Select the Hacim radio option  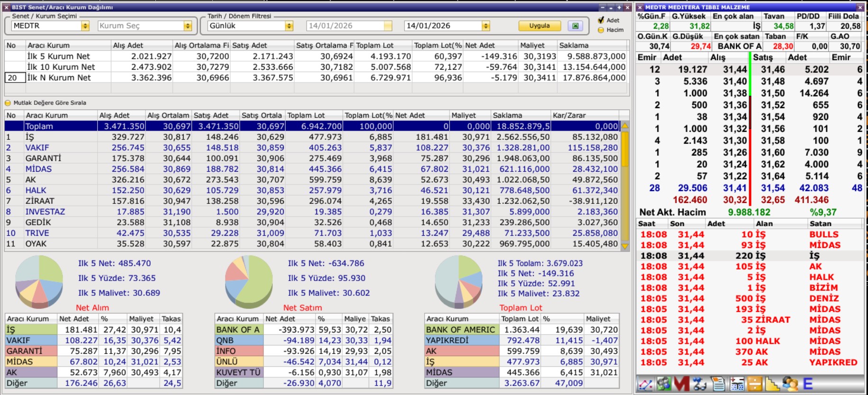click(601, 30)
